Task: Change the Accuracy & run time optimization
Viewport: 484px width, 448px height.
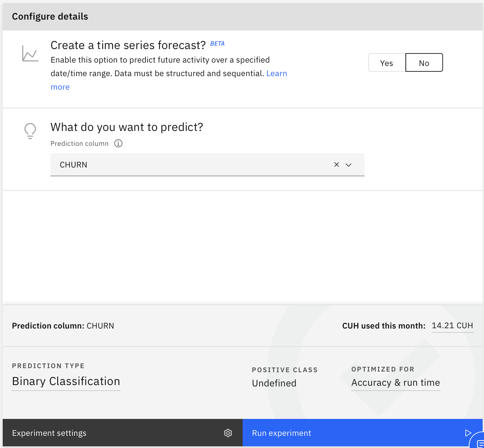Action: [396, 383]
